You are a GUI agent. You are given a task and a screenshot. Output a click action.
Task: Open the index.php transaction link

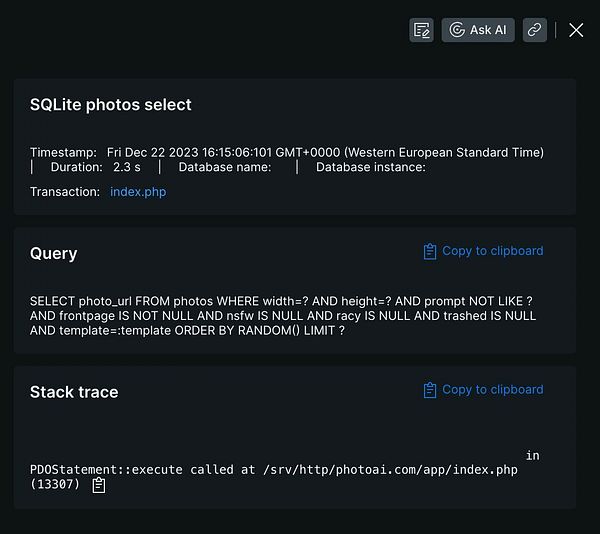click(138, 191)
